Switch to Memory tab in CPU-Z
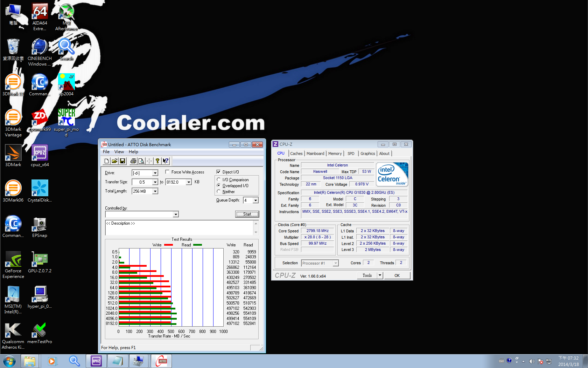 pos(335,154)
